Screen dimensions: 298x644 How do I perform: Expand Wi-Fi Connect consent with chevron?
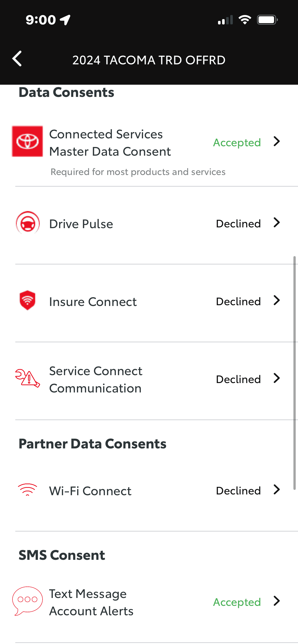tap(277, 490)
